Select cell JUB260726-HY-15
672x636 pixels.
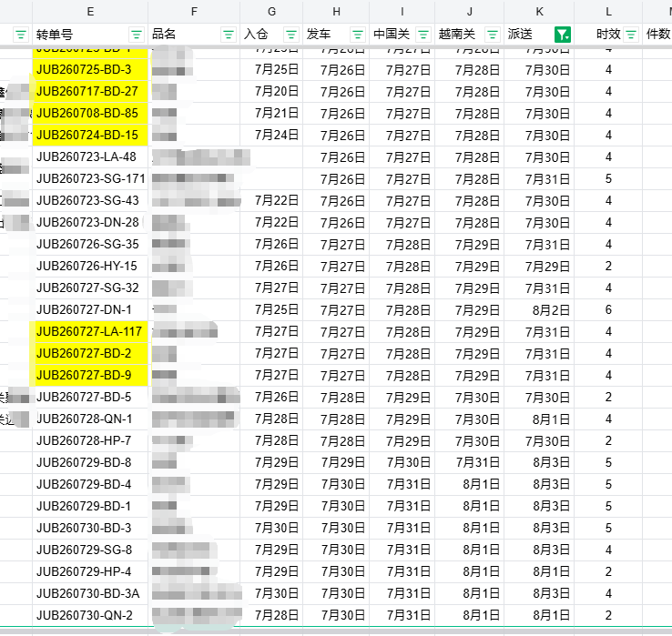90,266
